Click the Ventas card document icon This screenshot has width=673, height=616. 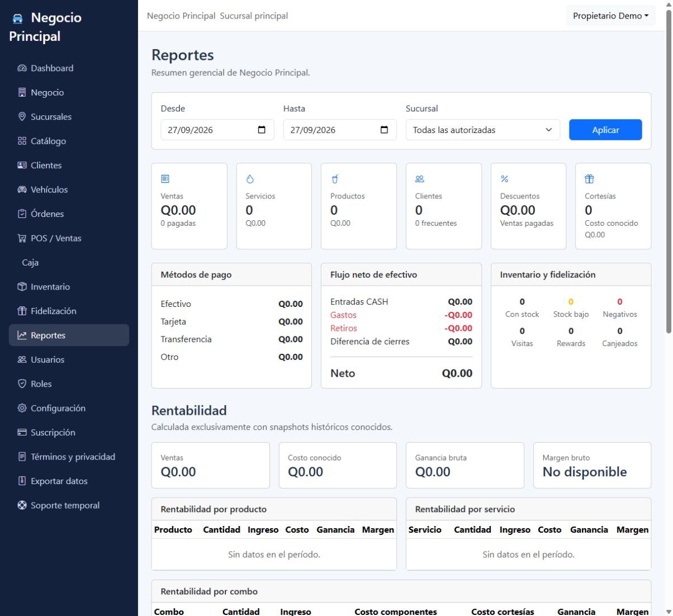coord(165,179)
